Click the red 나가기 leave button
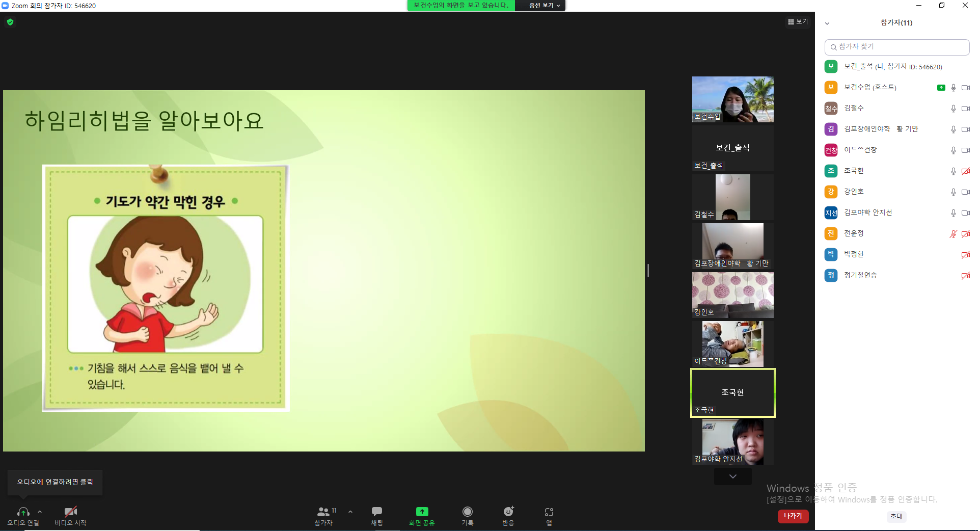Viewport: 980px width, 531px height. click(793, 516)
